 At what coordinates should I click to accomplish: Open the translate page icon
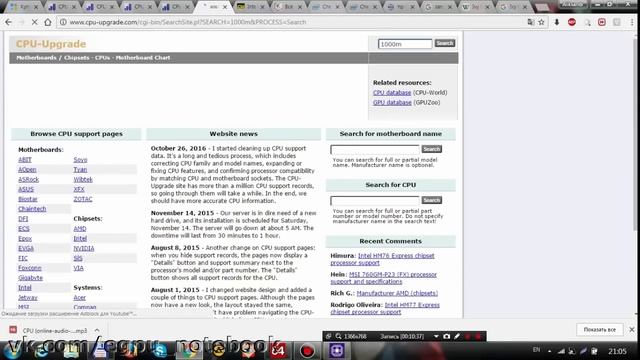[x=531, y=22]
